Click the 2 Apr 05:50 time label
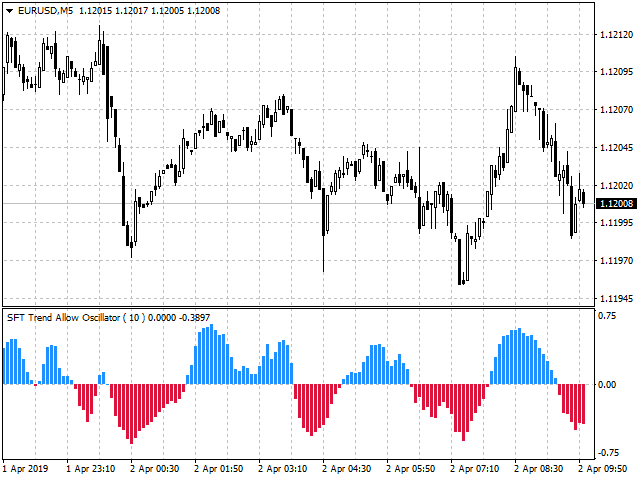This screenshot has height=480, width=640. [411, 469]
